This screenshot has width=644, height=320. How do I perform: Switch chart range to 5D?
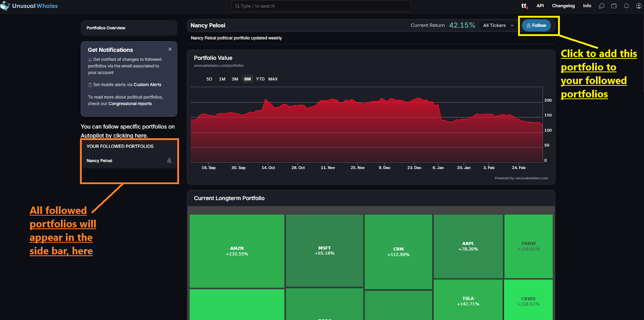(209, 79)
